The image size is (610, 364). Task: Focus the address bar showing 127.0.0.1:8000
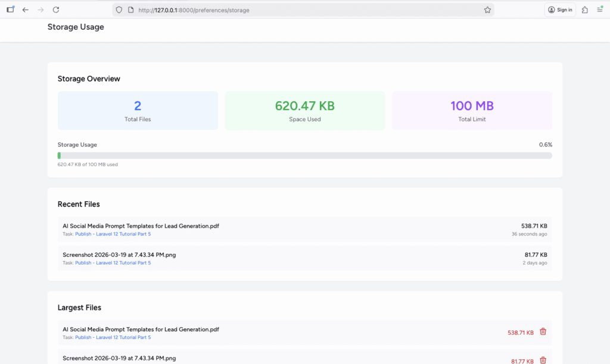click(x=298, y=10)
